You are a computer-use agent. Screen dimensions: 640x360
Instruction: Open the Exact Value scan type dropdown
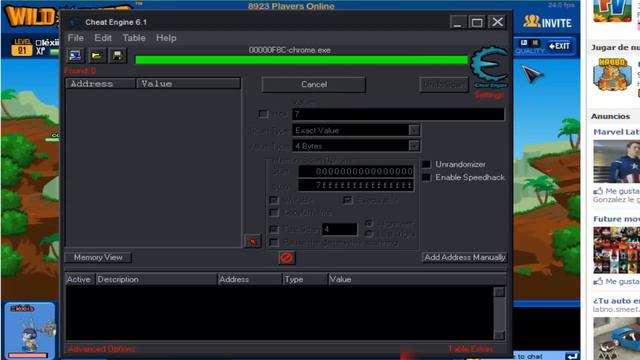click(x=414, y=130)
